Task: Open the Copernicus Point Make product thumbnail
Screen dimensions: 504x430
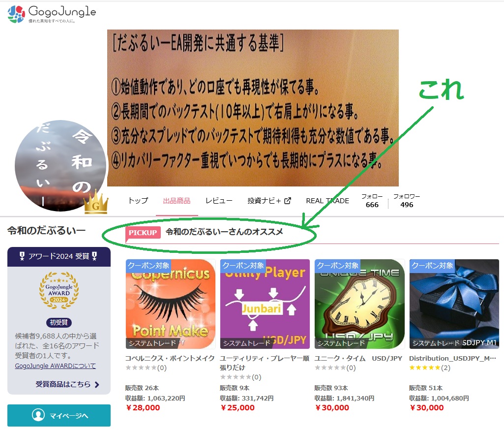Action: (x=170, y=304)
